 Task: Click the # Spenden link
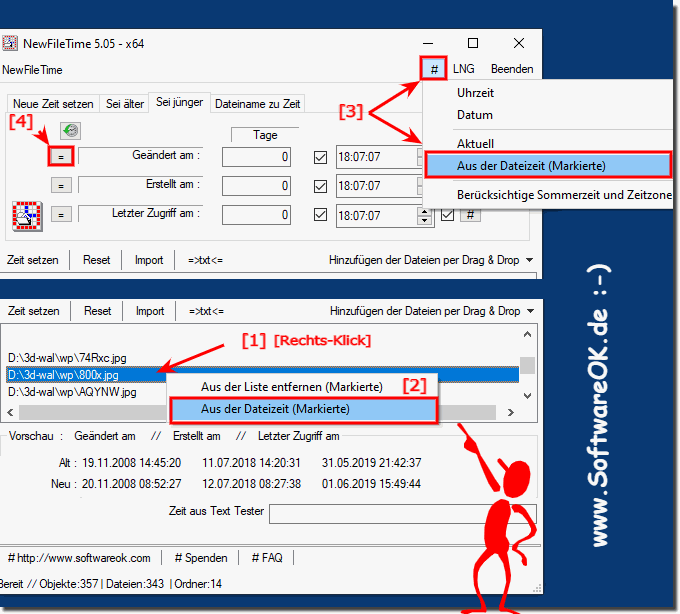(x=201, y=558)
